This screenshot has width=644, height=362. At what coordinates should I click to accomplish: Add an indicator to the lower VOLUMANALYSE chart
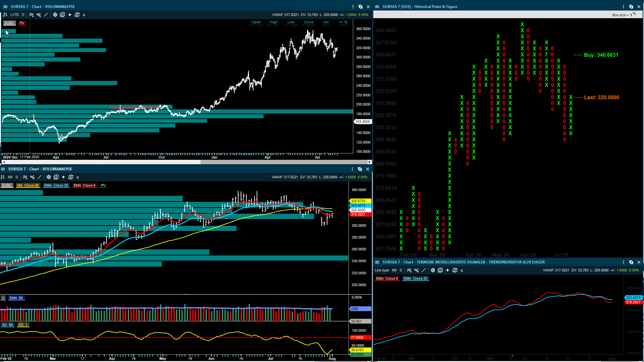point(25,177)
